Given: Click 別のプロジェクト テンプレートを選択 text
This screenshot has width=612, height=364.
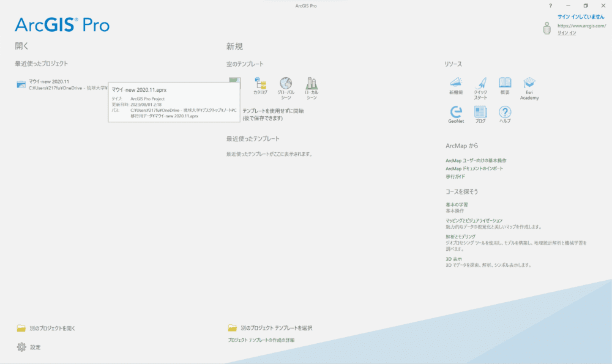Looking at the screenshot, I should tap(277, 328).
